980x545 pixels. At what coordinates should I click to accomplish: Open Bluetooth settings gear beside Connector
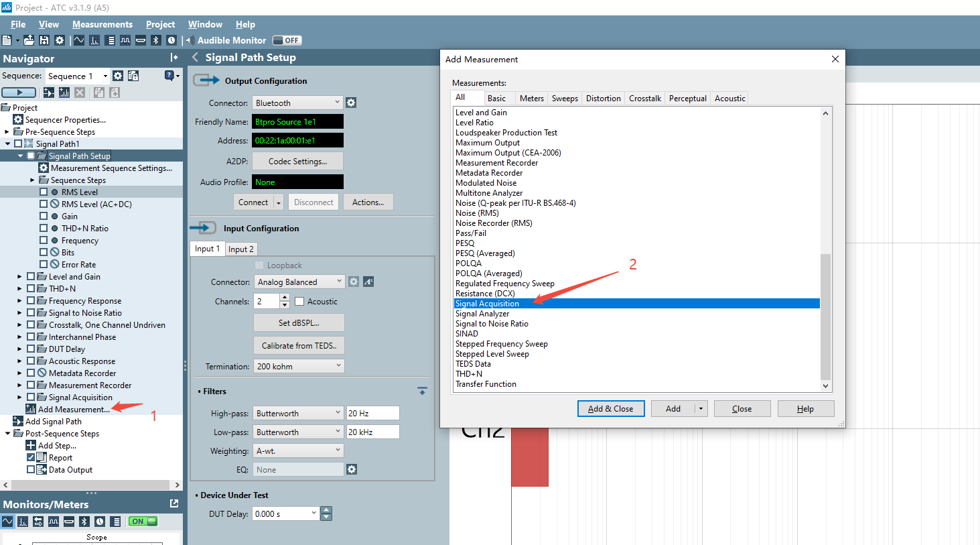[351, 103]
